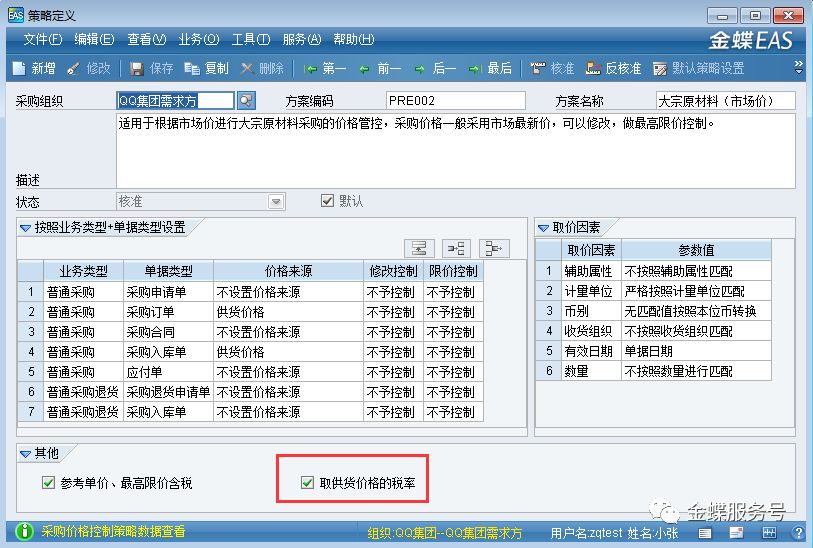Select 严格按照计量单位匹配 parameter value
The width and height of the screenshot is (813, 548).
696,291
